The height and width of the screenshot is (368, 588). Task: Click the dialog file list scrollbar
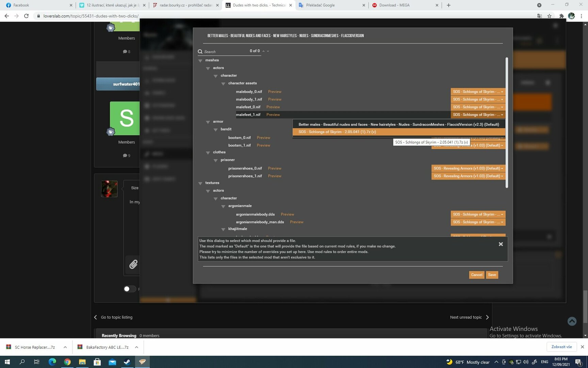click(x=507, y=123)
